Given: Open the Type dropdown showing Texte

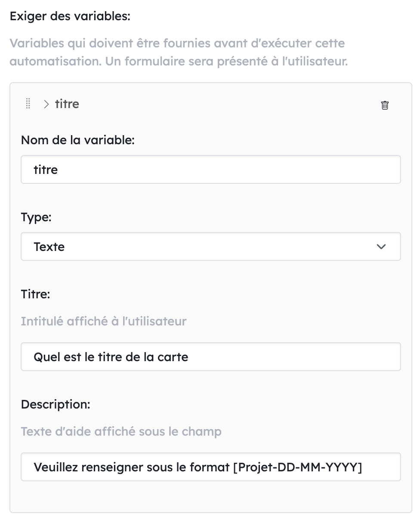Looking at the screenshot, I should coord(210,246).
